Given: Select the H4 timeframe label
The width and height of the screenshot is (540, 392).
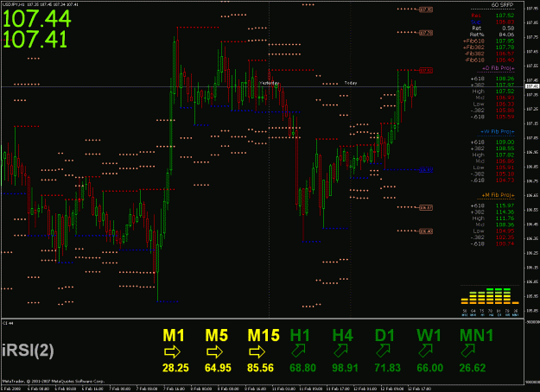Looking at the screenshot, I should [x=343, y=335].
